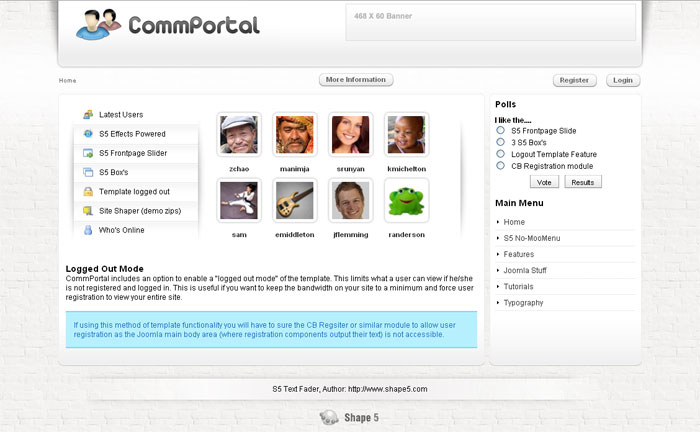Choose the 3 S5 Box's radio button
This screenshot has height=432, width=700.
tap(500, 142)
